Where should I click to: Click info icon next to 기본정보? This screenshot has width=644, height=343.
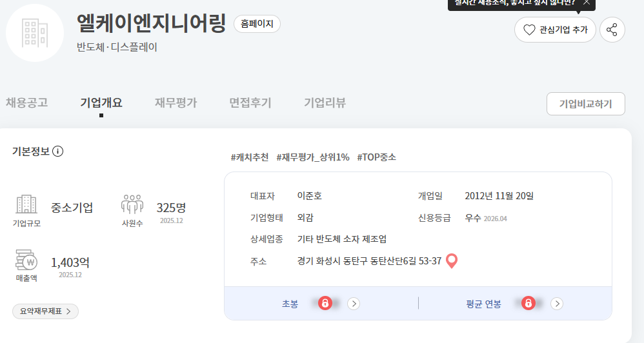click(x=58, y=152)
